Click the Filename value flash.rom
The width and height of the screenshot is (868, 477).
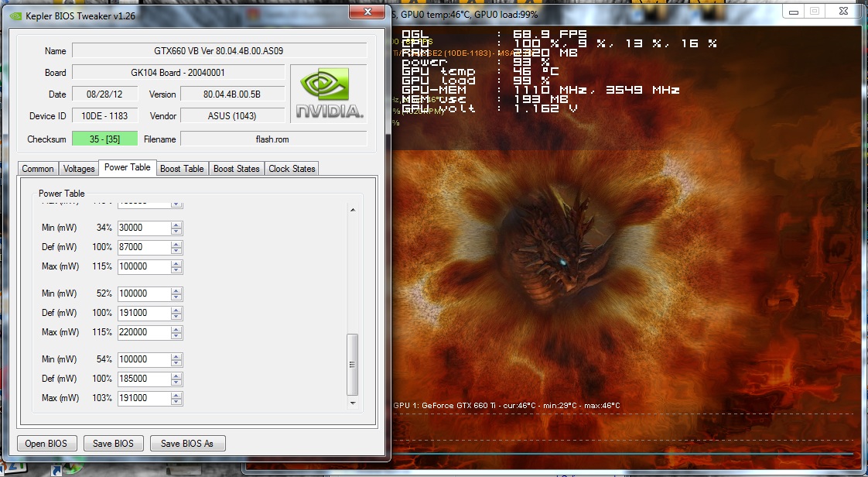tap(273, 139)
